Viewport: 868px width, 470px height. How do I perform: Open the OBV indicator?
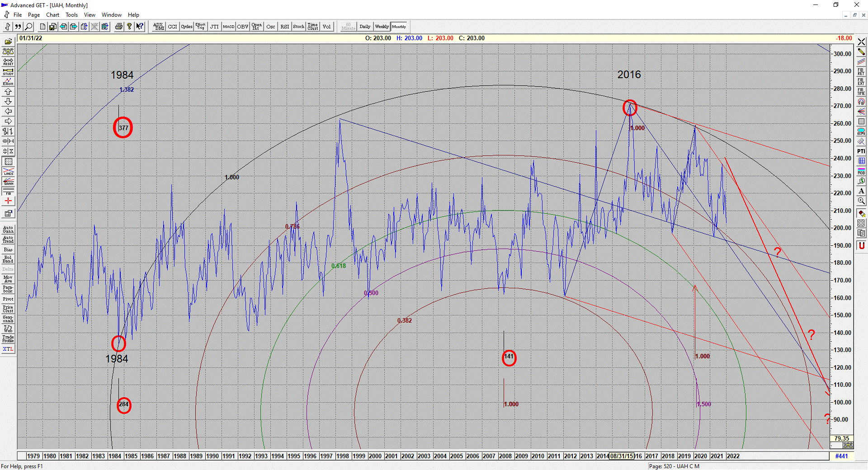242,27
